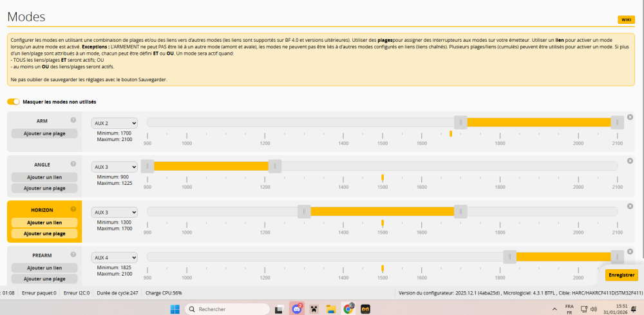
Task: Open Google Chrome from the taskbar
Action: point(348,309)
